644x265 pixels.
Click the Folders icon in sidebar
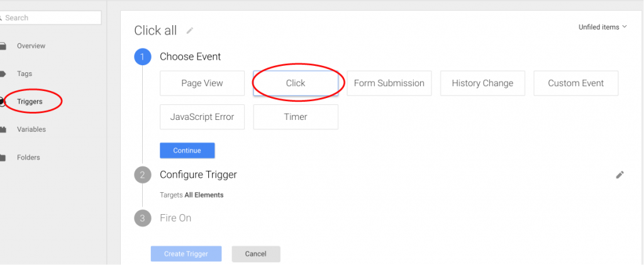[3, 158]
